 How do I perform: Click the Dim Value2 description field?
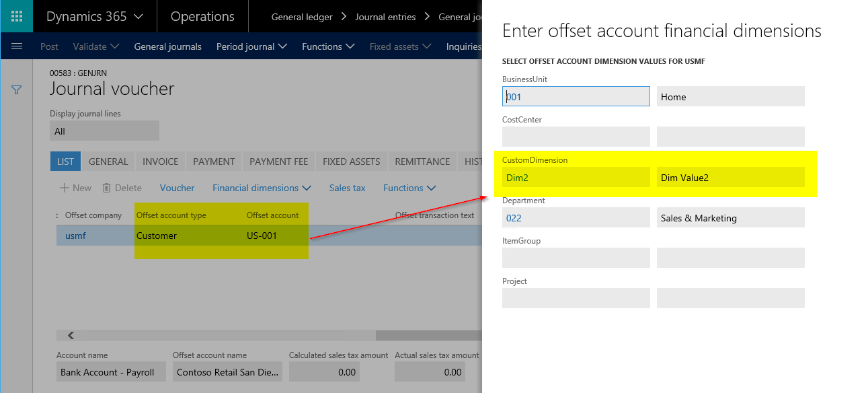pos(731,177)
